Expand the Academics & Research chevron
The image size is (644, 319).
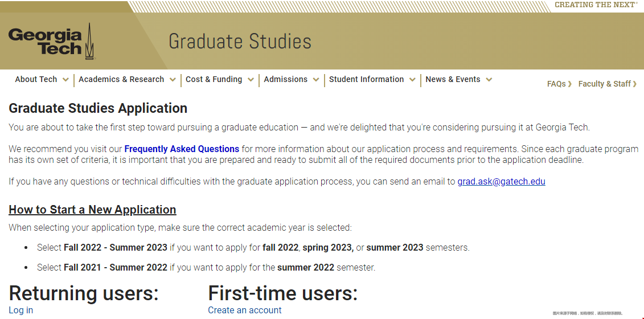click(x=173, y=80)
